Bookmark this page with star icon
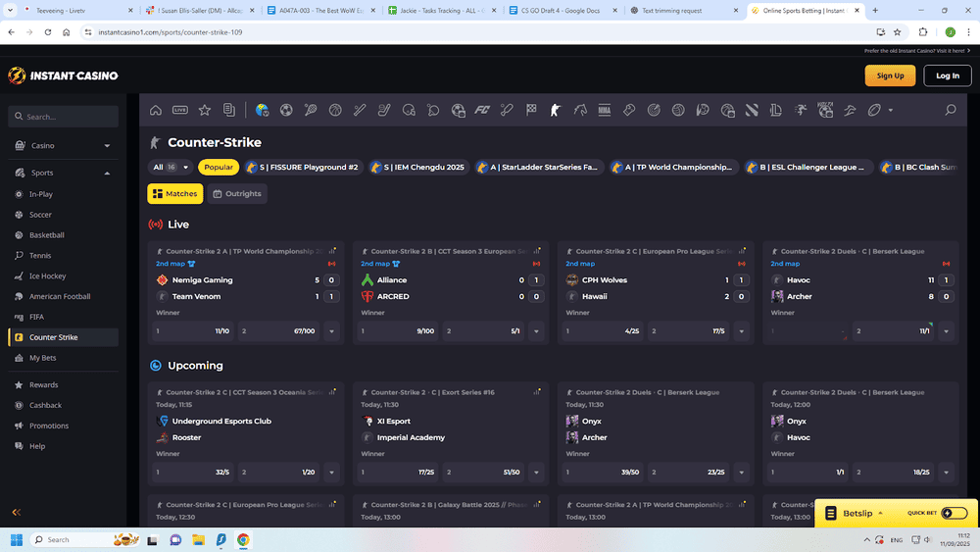Viewport: 980px width, 552px height. pyautogui.click(x=898, y=32)
